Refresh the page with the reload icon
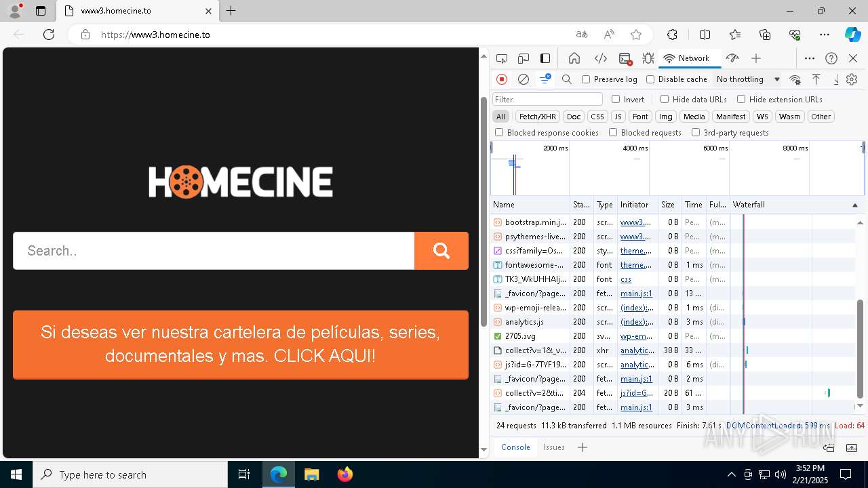The image size is (868, 488). pyautogui.click(x=49, y=35)
